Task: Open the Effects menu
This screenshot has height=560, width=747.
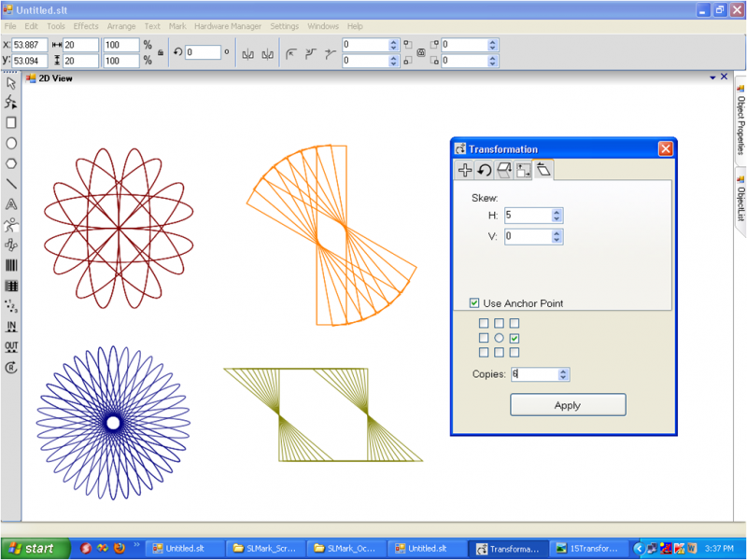Action: tap(86, 26)
